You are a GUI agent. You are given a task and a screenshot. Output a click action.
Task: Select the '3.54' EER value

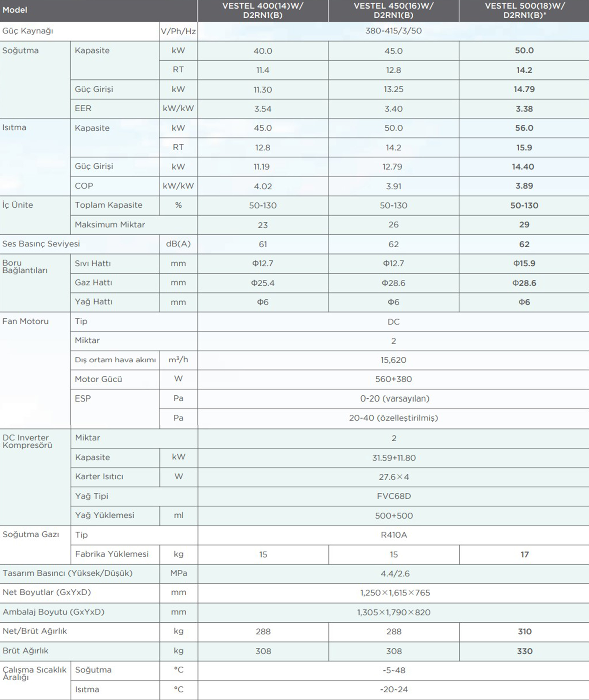[263, 109]
